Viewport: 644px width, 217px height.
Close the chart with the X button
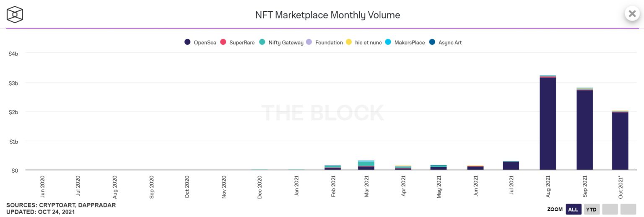632,13
